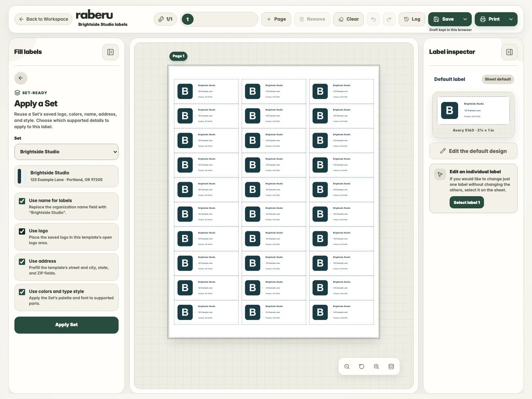This screenshot has width=532, height=399.
Task: Select the top-right label on the sheet
Action: pos(341,91)
